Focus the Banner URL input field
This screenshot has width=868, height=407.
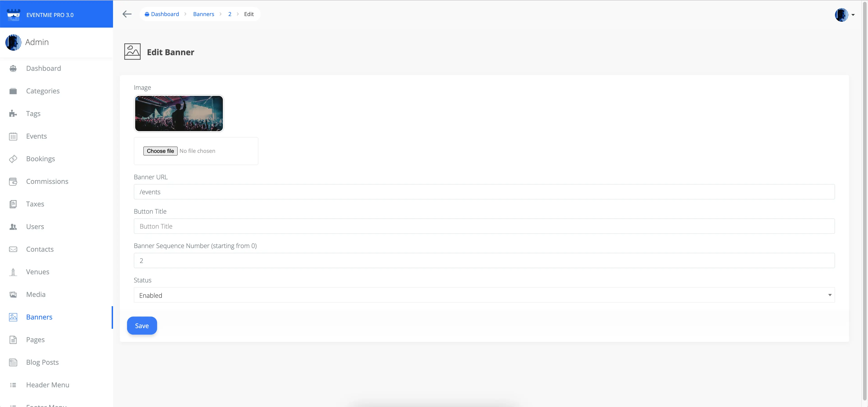[x=484, y=192]
